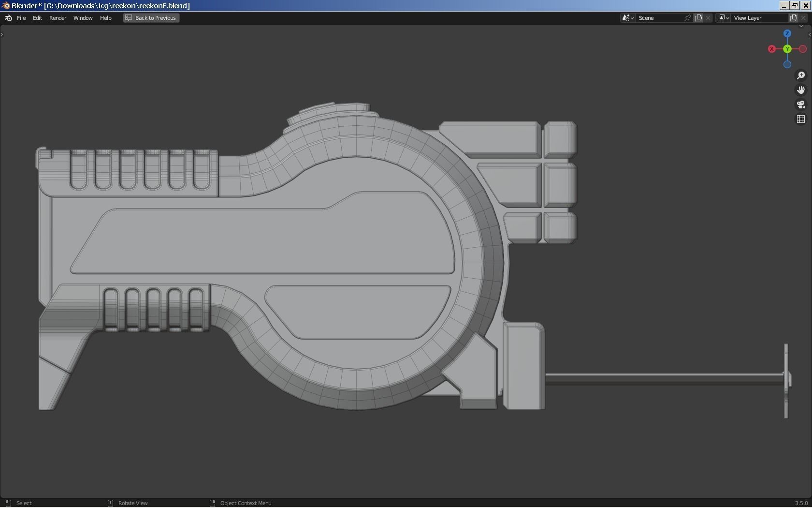The image size is (812, 508).
Task: Toggle the scene pin icon
Action: [x=688, y=18]
